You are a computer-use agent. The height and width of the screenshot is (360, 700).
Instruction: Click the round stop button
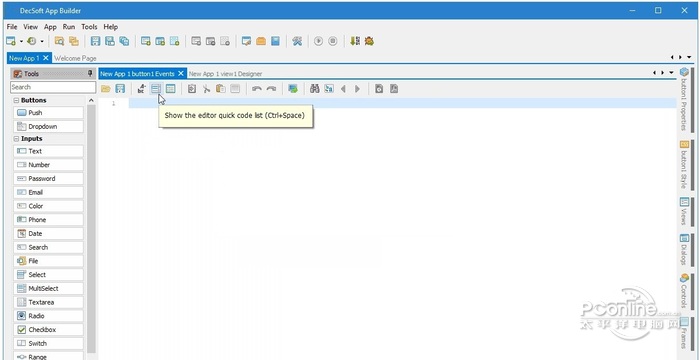click(x=333, y=41)
